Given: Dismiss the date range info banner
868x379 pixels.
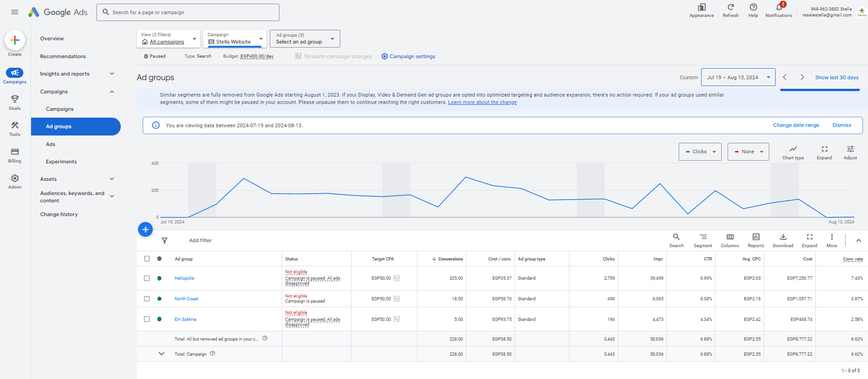Looking at the screenshot, I should (x=841, y=125).
